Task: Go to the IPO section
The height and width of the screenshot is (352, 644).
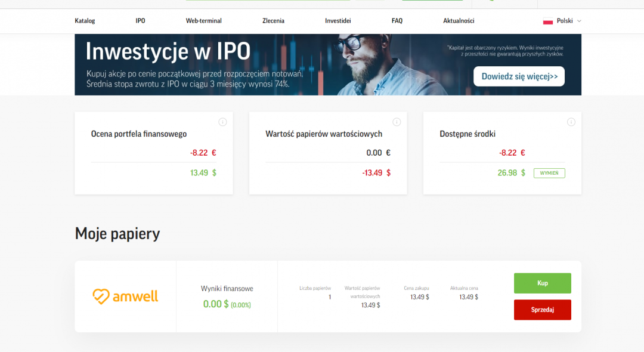Action: click(x=140, y=21)
